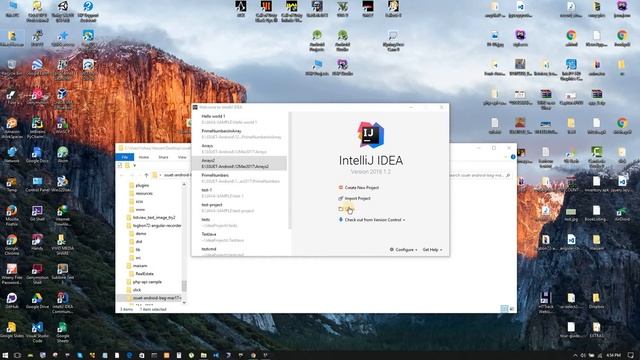This screenshot has width=640, height=360.
Task: Click Recycle Bin desktop icon
Action: pos(11,68)
